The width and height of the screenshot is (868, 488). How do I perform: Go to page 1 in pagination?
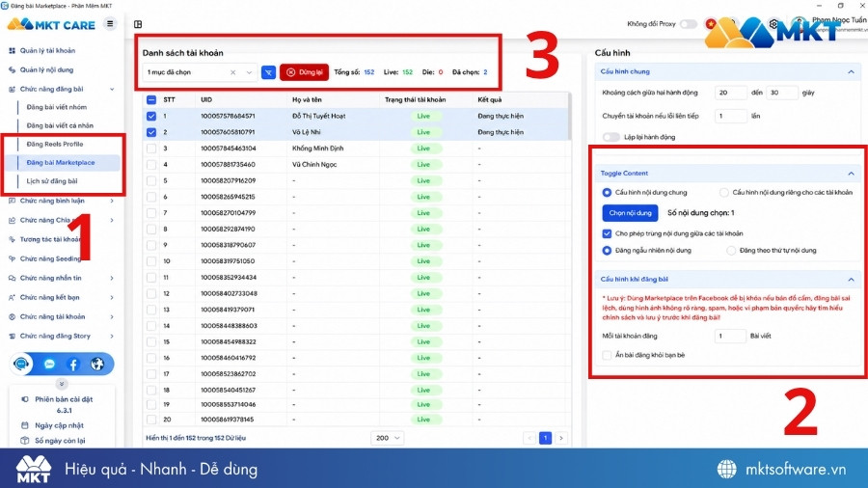click(x=545, y=438)
